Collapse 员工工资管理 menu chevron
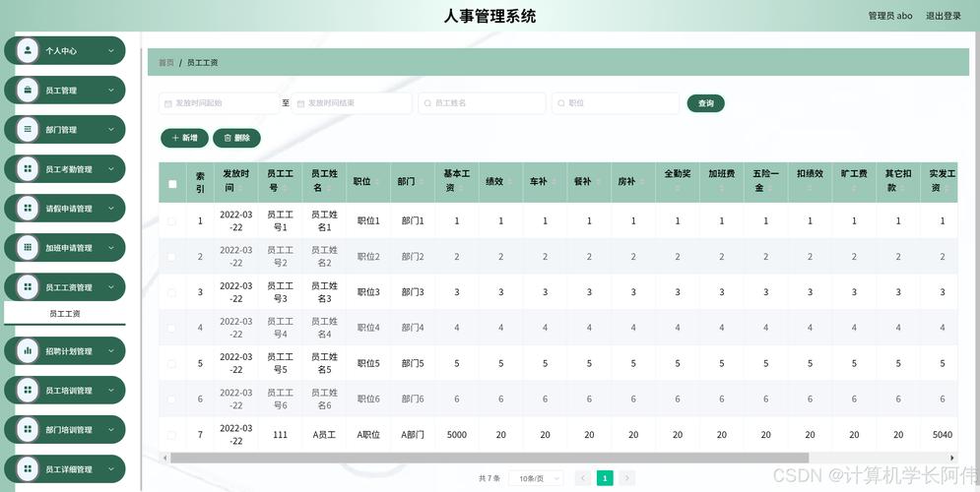 (x=111, y=287)
